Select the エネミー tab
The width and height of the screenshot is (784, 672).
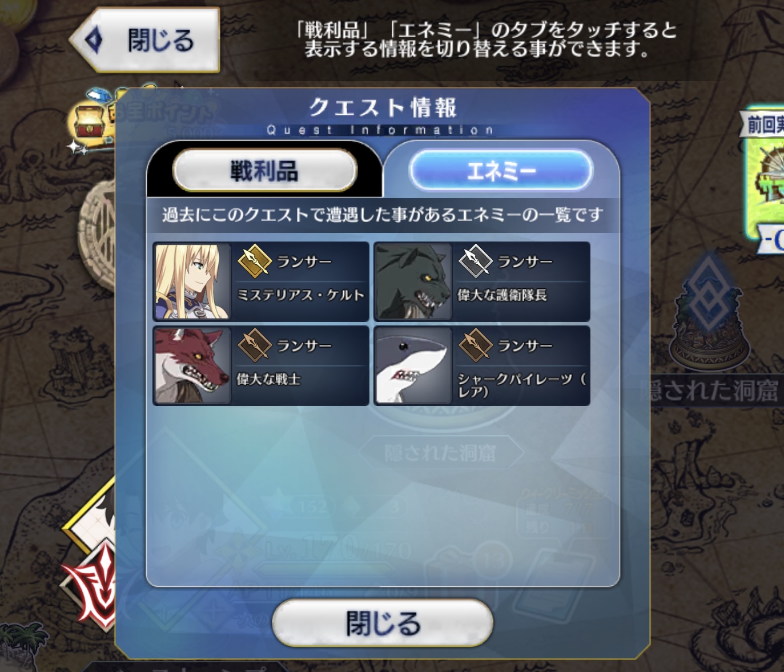(501, 170)
